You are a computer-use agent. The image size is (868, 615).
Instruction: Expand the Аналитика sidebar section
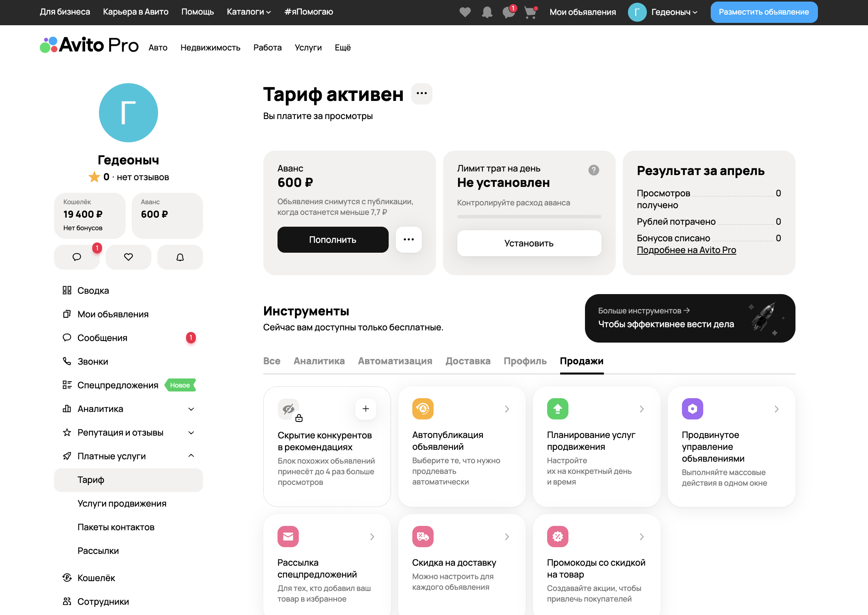(191, 409)
